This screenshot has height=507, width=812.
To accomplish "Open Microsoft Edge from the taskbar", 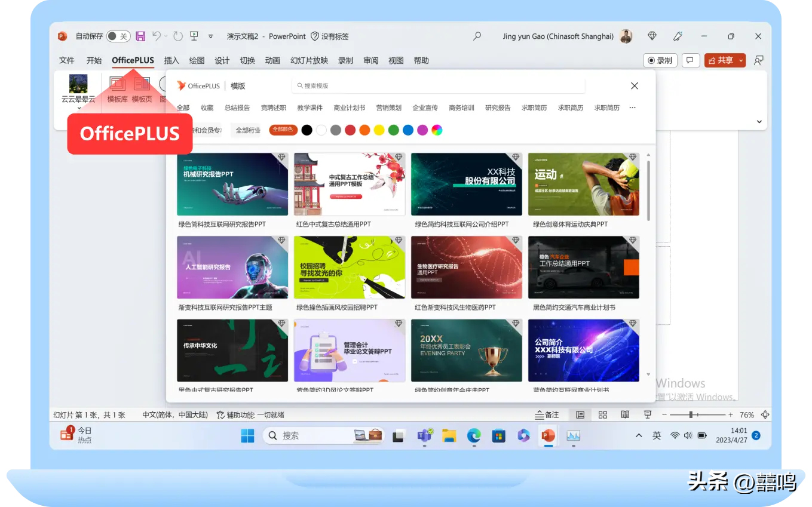I will [x=474, y=435].
